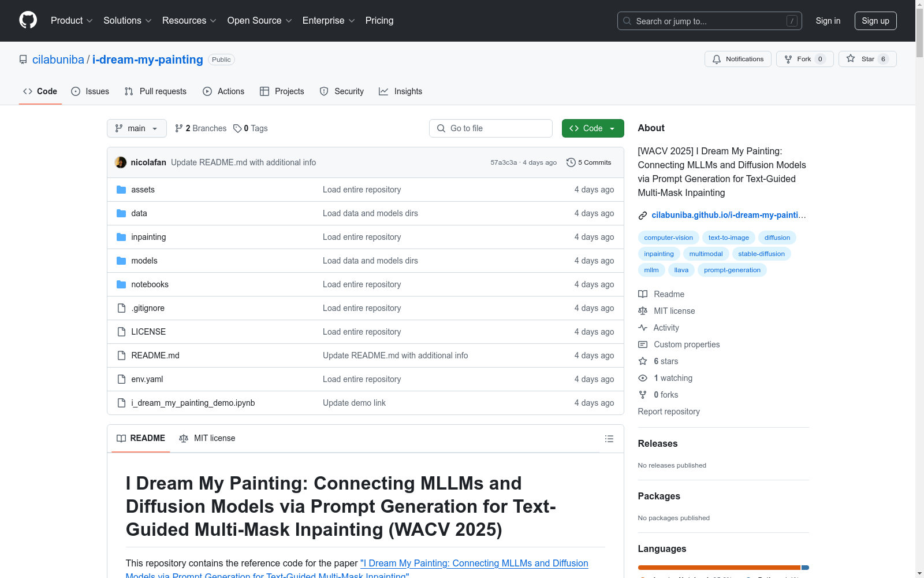Image resolution: width=924 pixels, height=578 pixels.
Task: Open the Code tab
Action: [40, 91]
